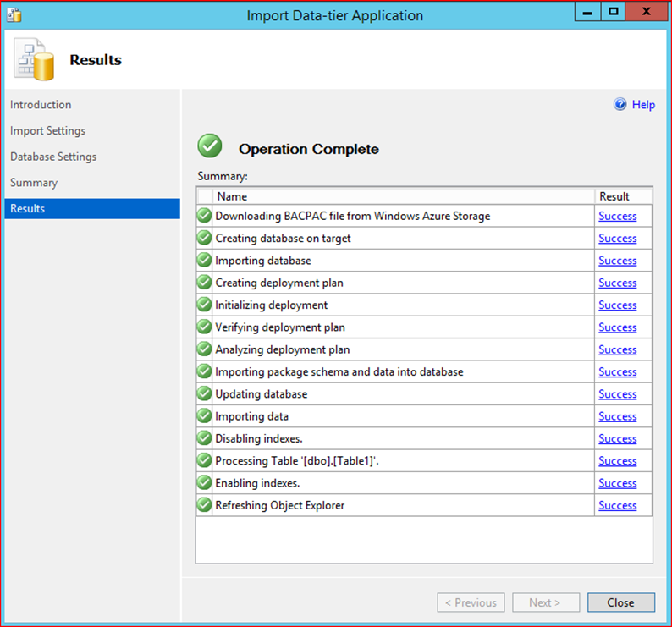Select 'Updating database' row text
Viewport: 672px width, 627px height.
coord(261,394)
